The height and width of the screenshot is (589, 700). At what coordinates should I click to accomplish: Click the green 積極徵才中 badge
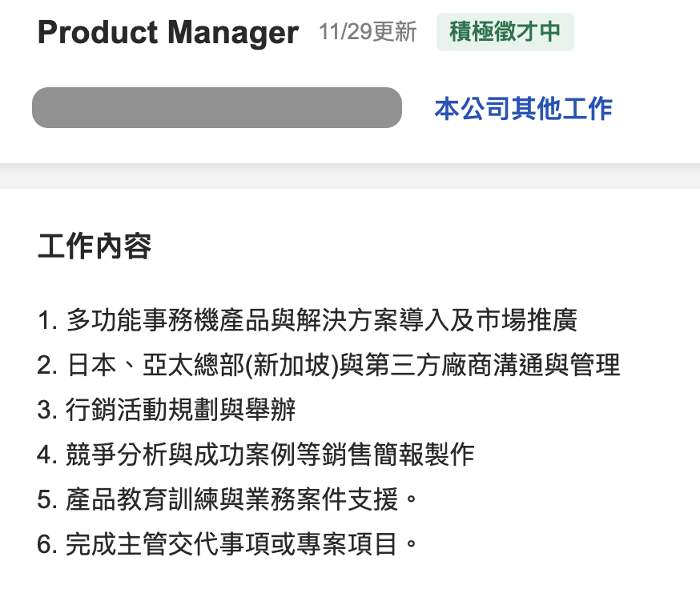coord(505,32)
